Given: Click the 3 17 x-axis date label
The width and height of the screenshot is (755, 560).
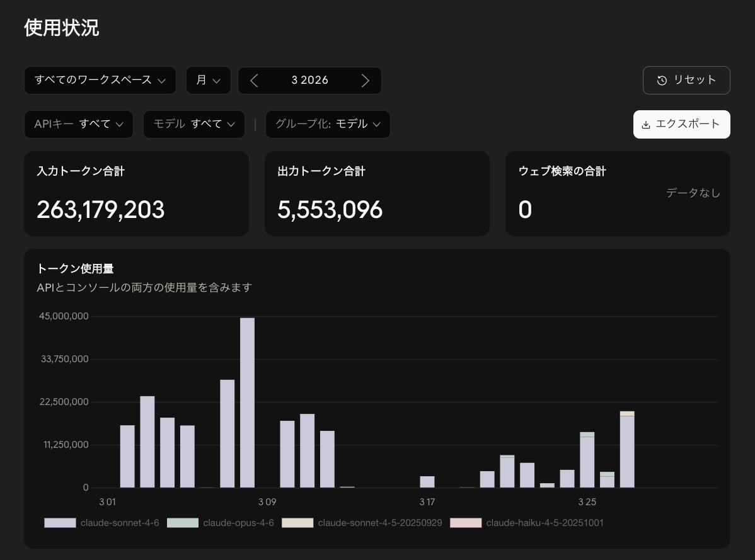Looking at the screenshot, I should tap(427, 502).
